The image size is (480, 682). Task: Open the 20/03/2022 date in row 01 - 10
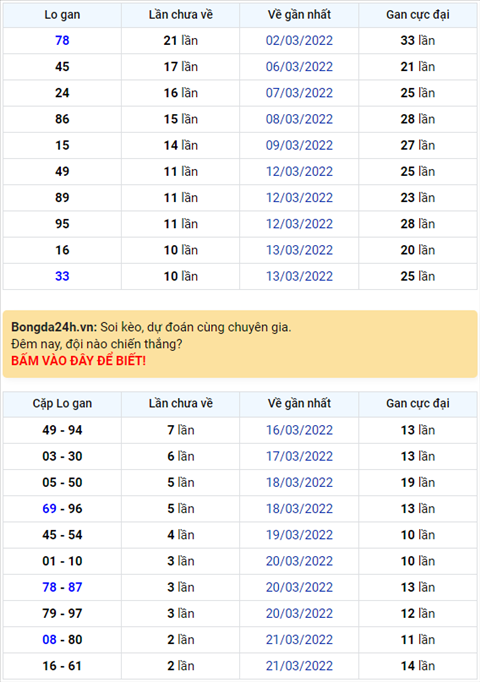tap(299, 561)
